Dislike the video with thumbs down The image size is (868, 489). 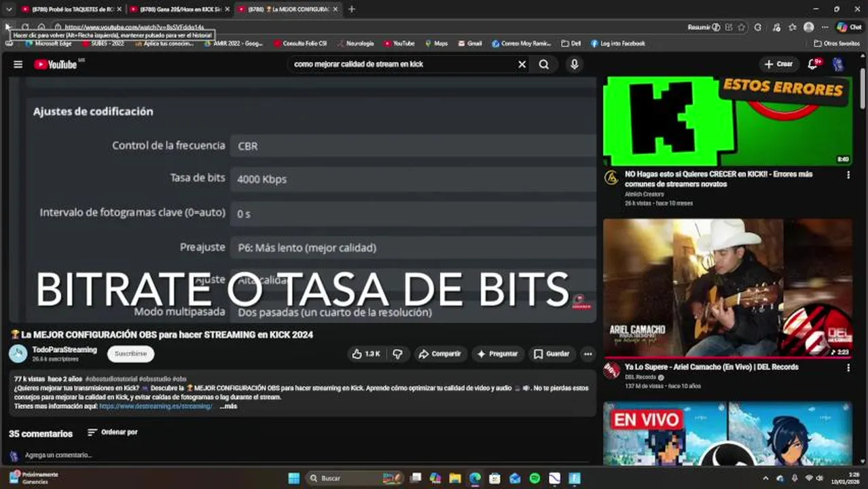(398, 354)
